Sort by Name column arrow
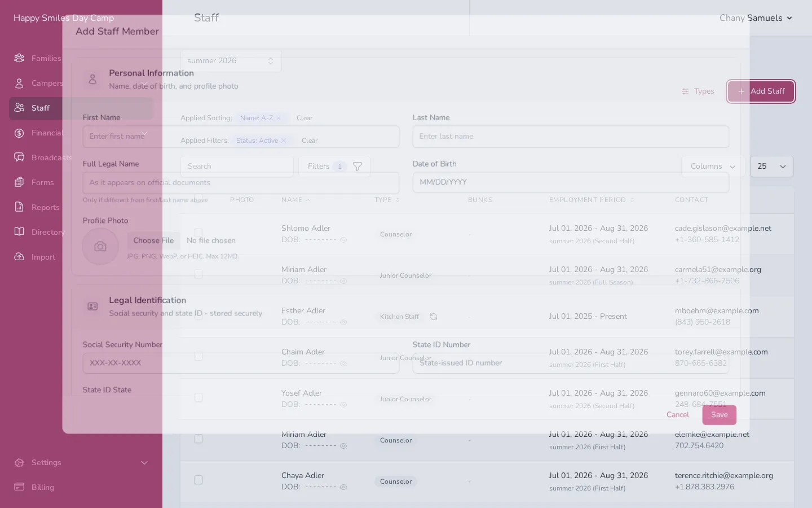The image size is (812, 508). pyautogui.click(x=308, y=200)
